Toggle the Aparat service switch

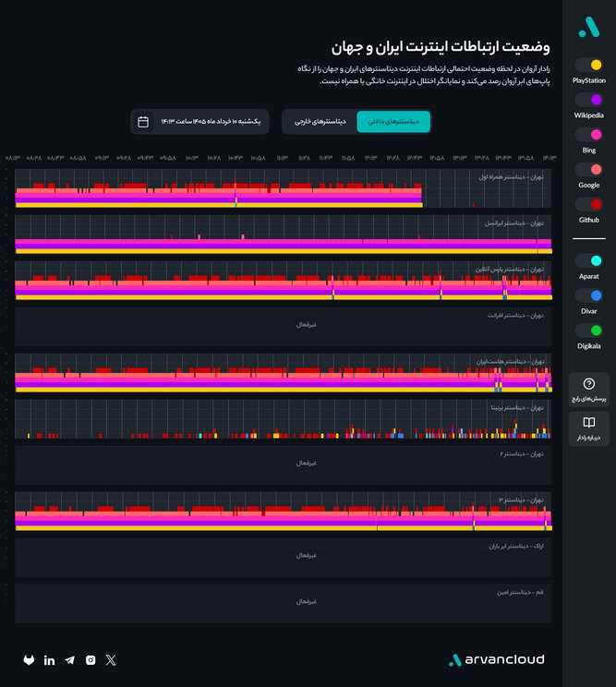(589, 260)
